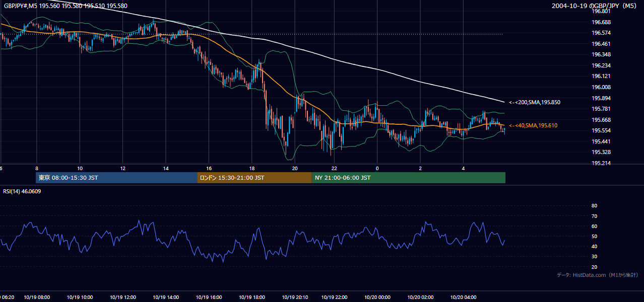Viewport: 644px width, 302px height.
Task: Click the 10/20 00:00 bottom time label
Action: (x=377, y=297)
